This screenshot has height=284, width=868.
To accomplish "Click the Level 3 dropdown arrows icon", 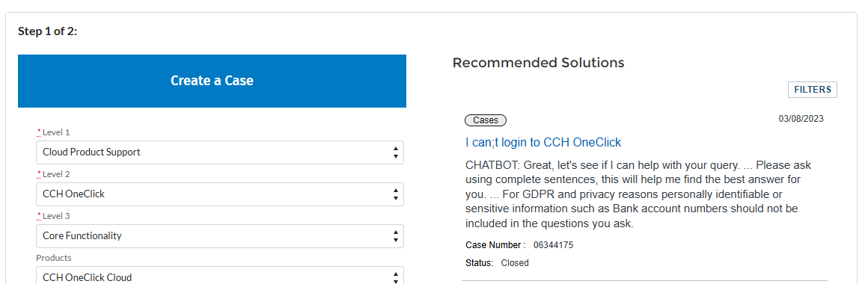I will pos(395,236).
